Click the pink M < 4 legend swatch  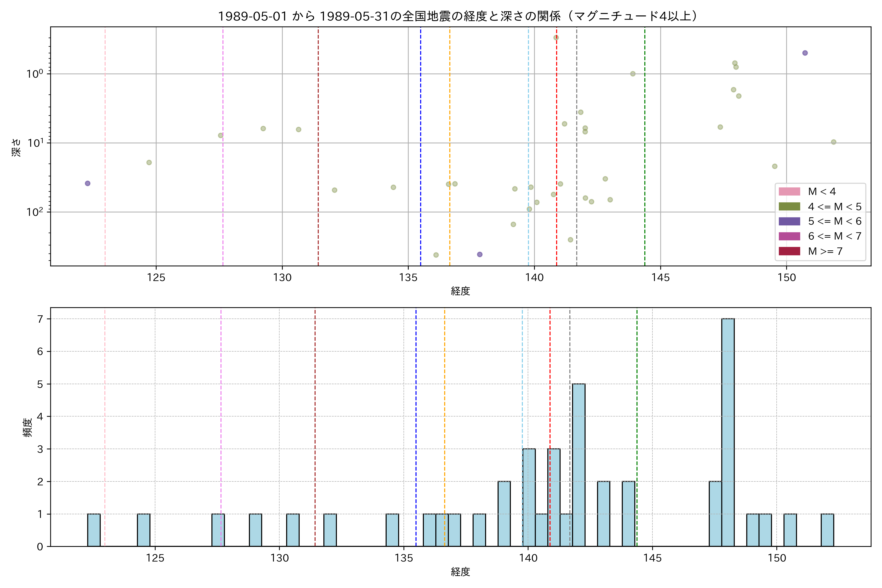pos(789,192)
